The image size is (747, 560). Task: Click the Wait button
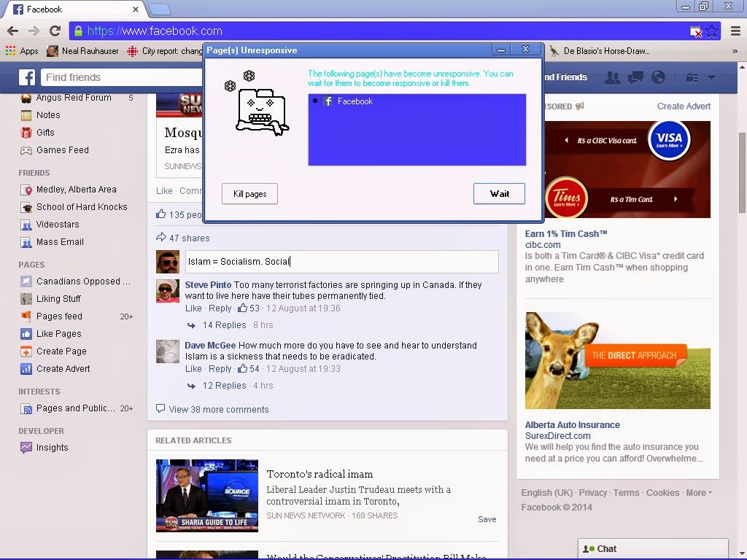click(x=499, y=194)
